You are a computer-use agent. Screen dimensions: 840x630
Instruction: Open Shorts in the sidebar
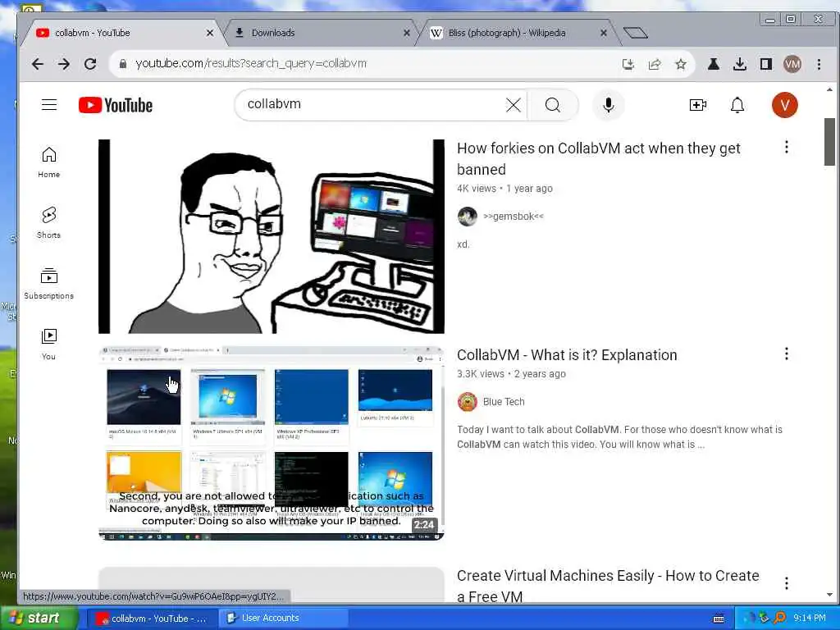[x=48, y=222]
